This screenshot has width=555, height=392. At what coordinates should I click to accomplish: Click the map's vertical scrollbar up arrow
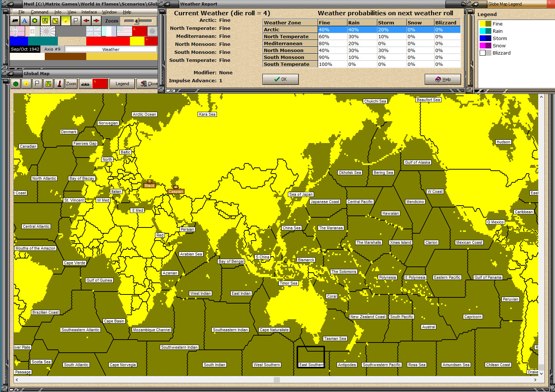click(x=541, y=97)
